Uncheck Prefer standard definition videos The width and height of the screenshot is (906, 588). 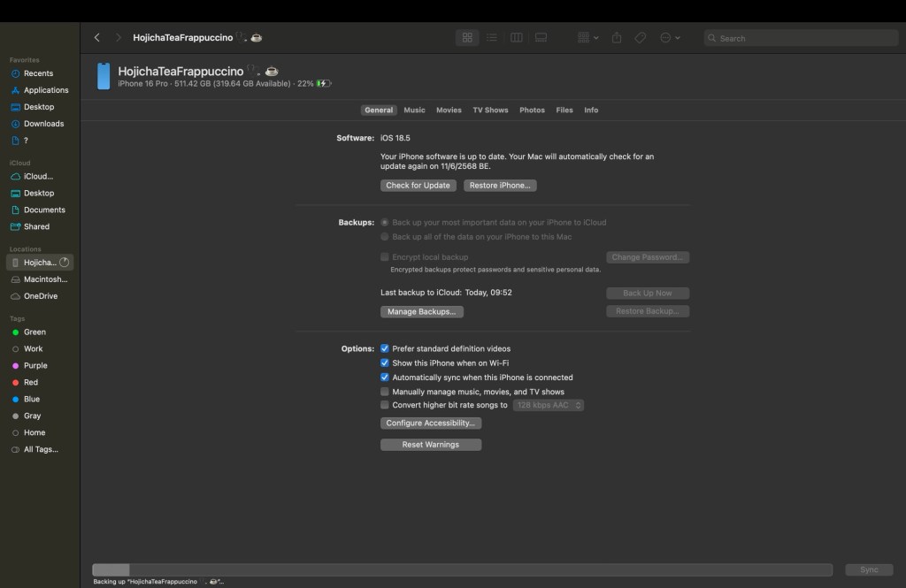pyautogui.click(x=385, y=348)
